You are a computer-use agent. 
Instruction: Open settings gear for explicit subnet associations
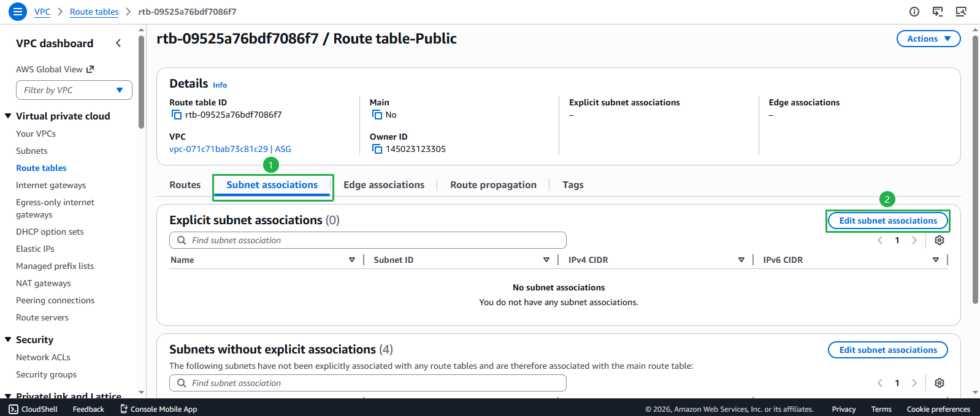(x=939, y=240)
